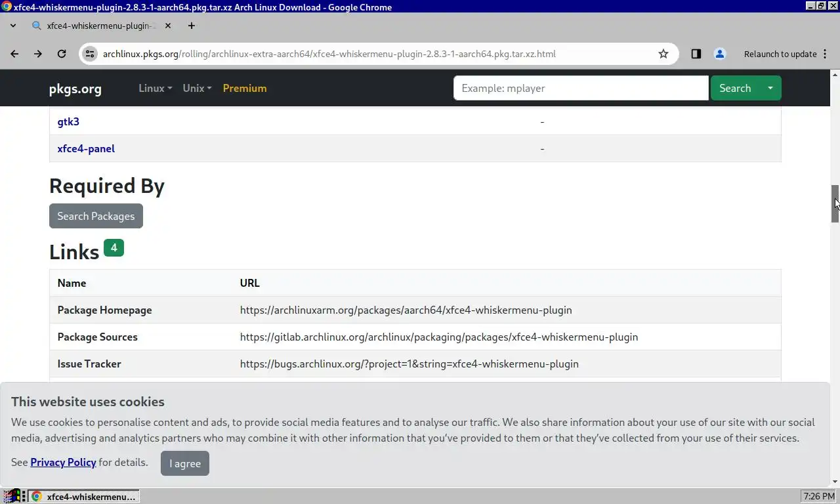Open the tab search dropdown arrow

(x=13, y=26)
